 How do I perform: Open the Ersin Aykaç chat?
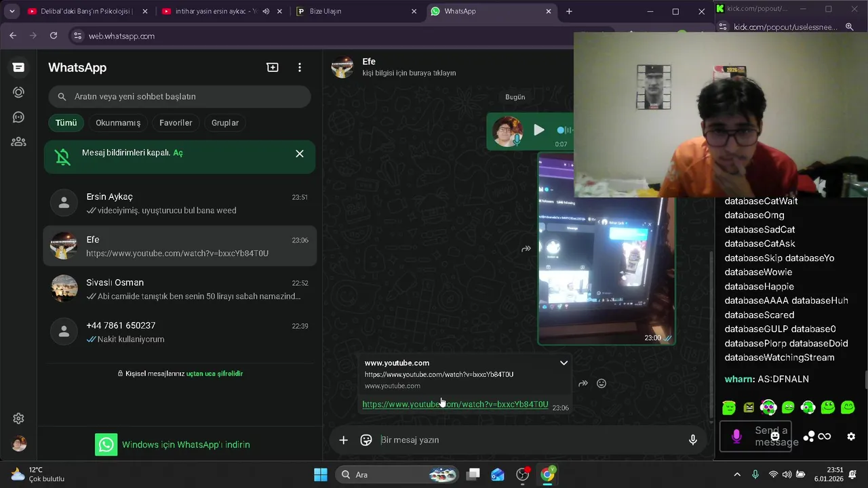[x=180, y=203]
